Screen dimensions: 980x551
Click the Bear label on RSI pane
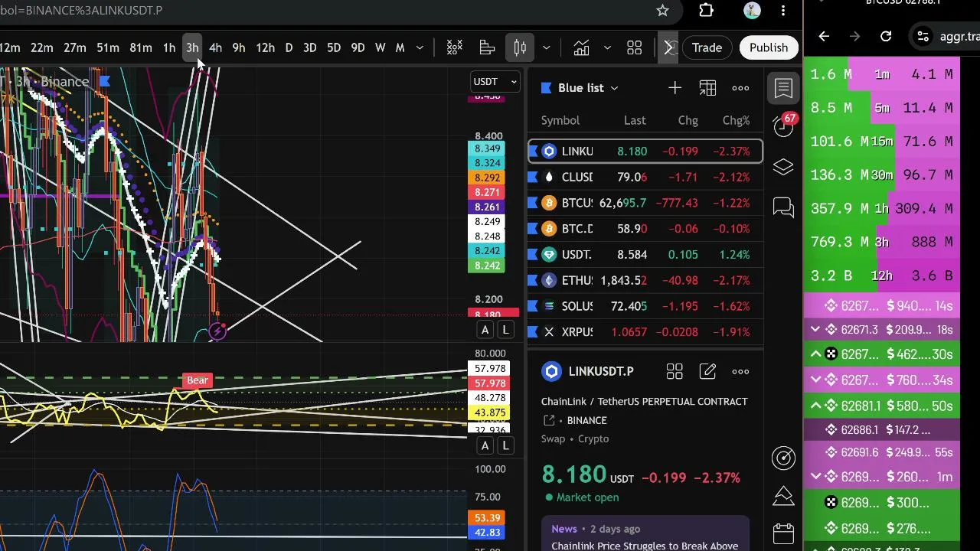coord(198,380)
